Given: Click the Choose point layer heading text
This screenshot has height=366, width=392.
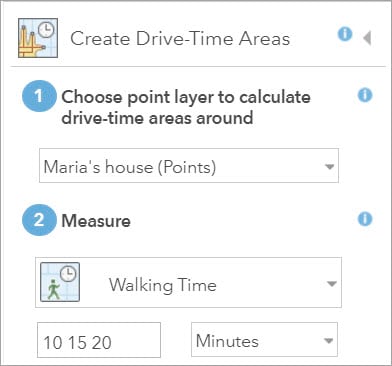Looking at the screenshot, I should 186,107.
